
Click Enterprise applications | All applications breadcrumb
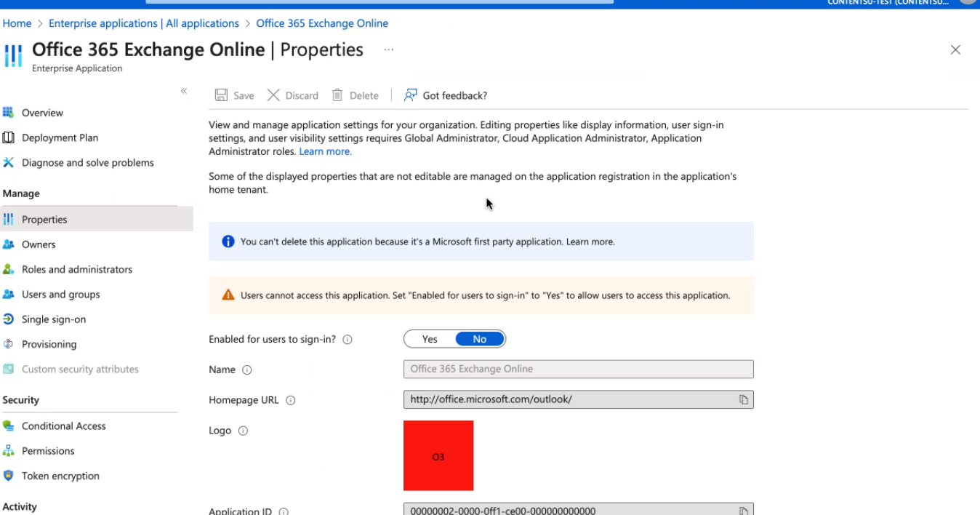pyautogui.click(x=144, y=23)
